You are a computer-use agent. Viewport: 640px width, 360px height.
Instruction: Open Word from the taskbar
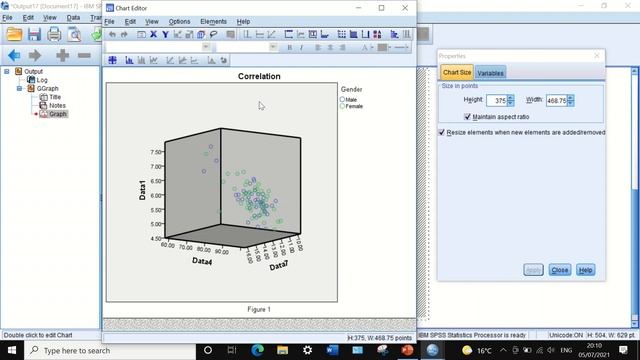click(x=332, y=350)
